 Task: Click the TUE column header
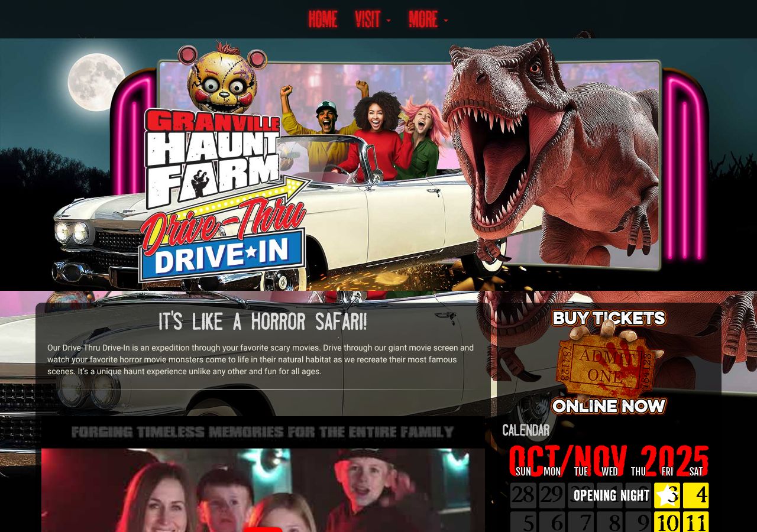click(581, 472)
